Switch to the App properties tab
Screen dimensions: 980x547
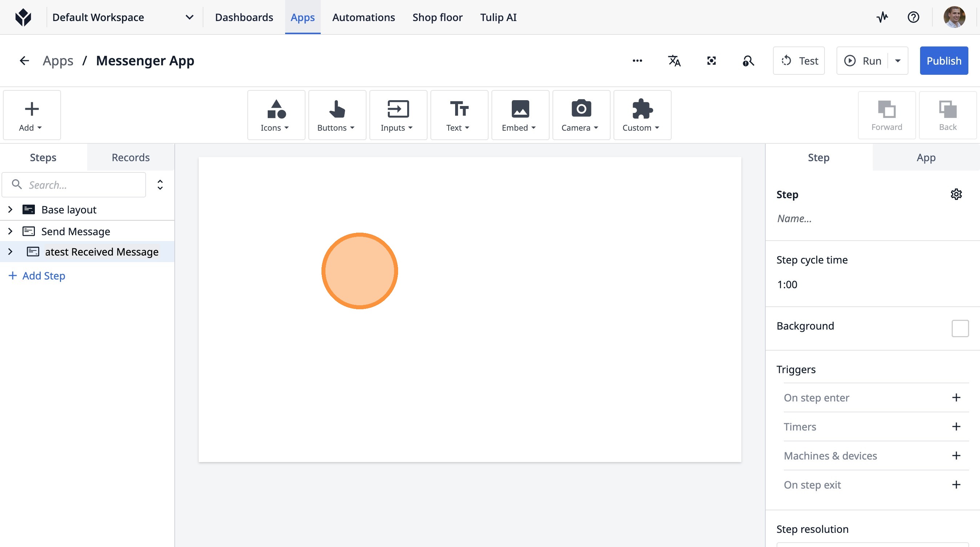tap(926, 158)
